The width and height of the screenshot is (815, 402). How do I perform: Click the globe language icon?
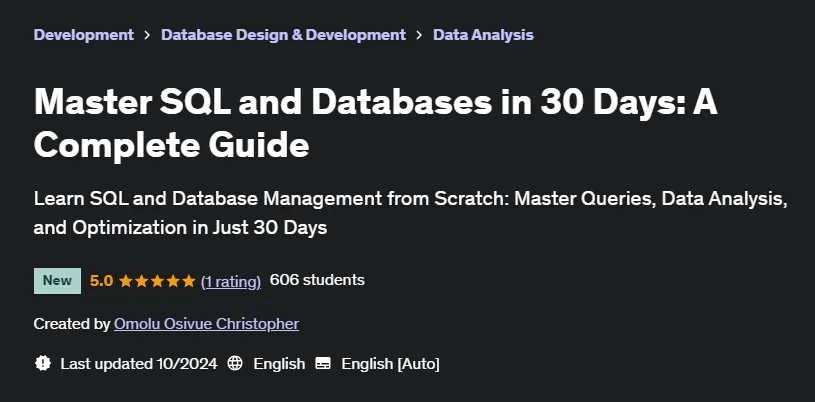(x=235, y=363)
